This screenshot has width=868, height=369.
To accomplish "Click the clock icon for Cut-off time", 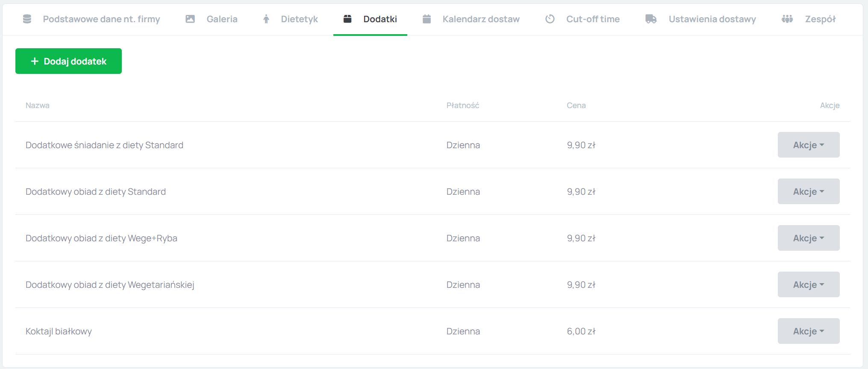I will coord(550,19).
